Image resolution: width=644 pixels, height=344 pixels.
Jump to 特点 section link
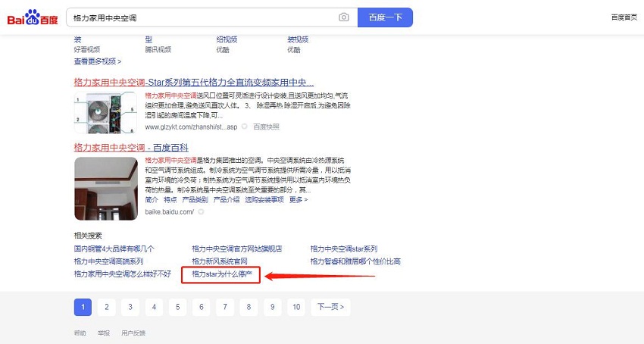click(x=170, y=200)
